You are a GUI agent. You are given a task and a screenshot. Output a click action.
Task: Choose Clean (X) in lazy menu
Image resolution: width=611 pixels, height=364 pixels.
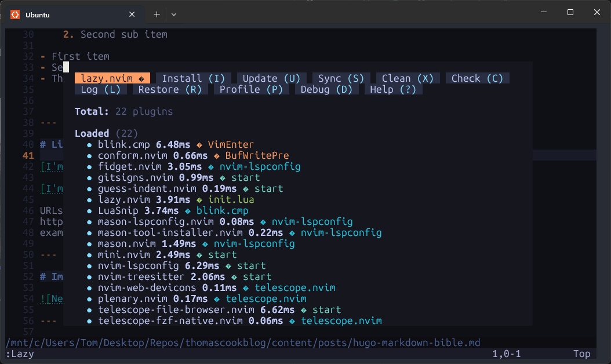(408, 78)
